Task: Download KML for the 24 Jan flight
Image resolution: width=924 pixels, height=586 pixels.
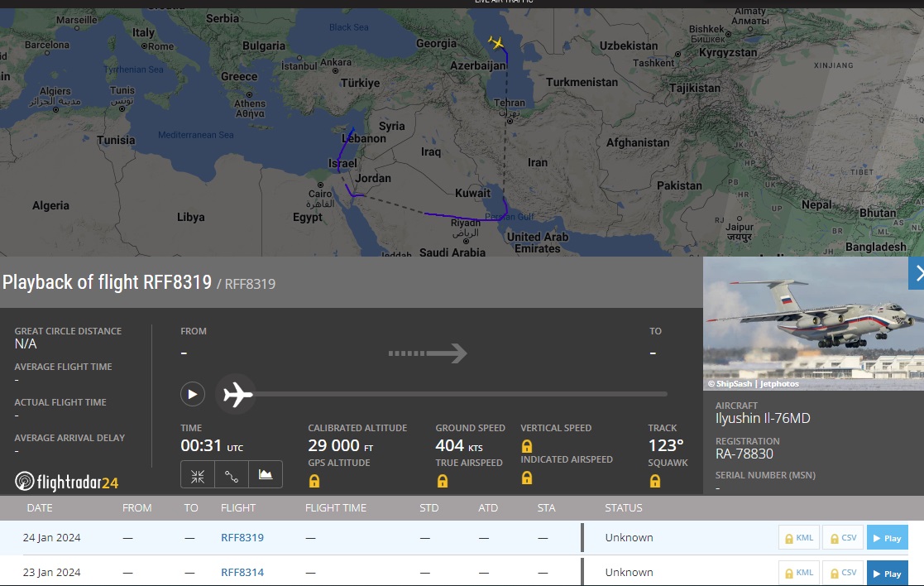Action: 799,538
